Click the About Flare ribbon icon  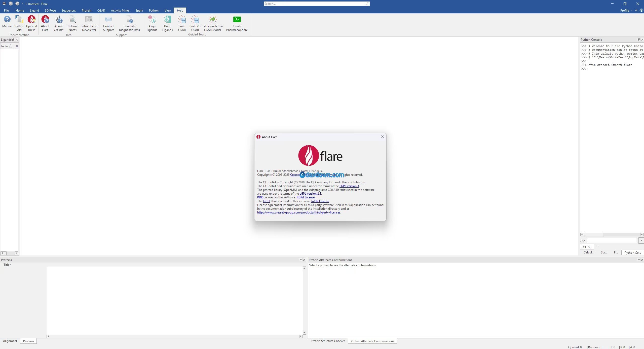(45, 23)
